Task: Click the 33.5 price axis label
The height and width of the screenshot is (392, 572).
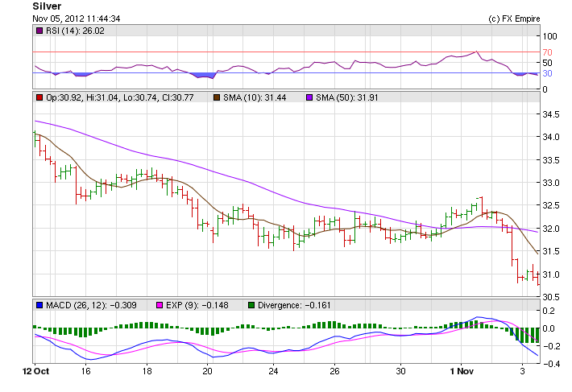Action: point(551,160)
